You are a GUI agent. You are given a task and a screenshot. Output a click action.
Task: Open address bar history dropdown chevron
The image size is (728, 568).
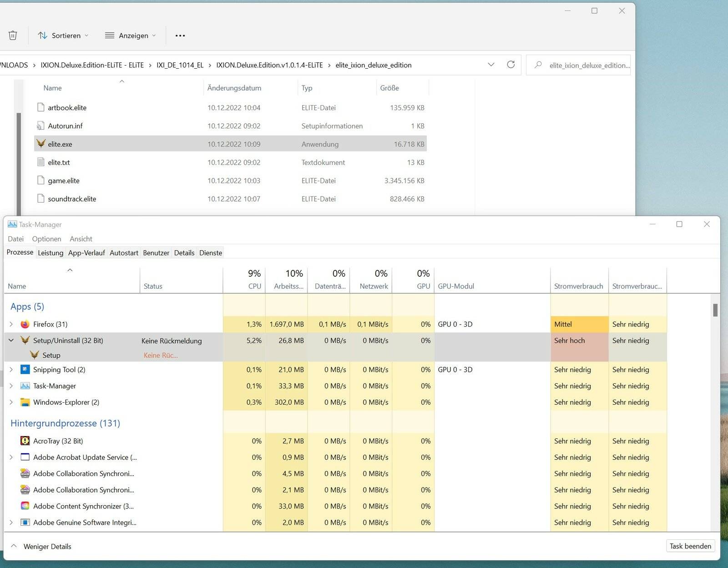[491, 65]
